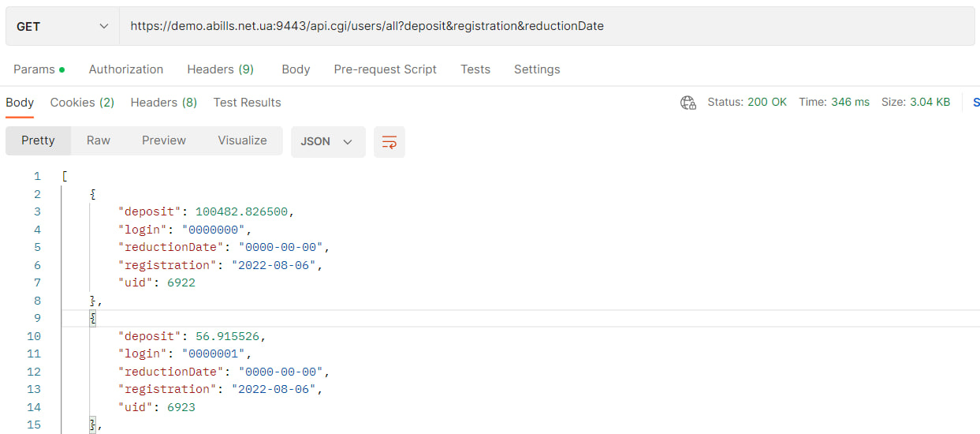
Task: Go to the Tests tab
Action: (475, 69)
